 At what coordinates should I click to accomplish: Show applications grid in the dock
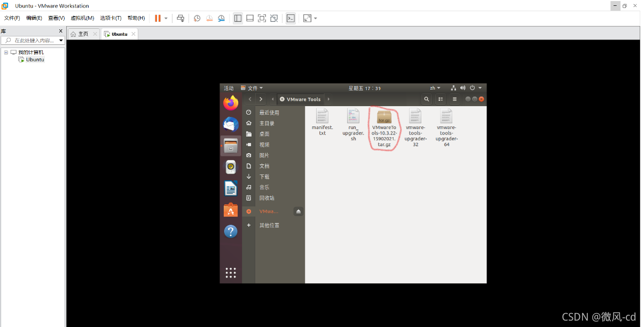[231, 273]
